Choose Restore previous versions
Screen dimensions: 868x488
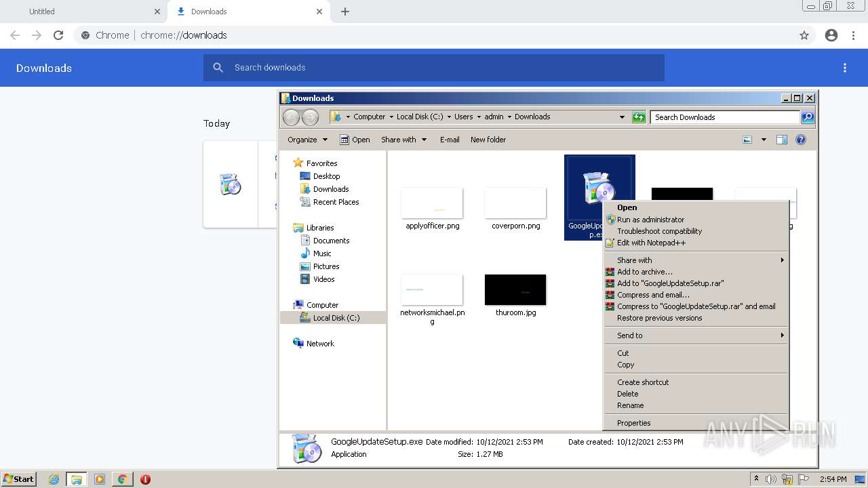[696, 318]
